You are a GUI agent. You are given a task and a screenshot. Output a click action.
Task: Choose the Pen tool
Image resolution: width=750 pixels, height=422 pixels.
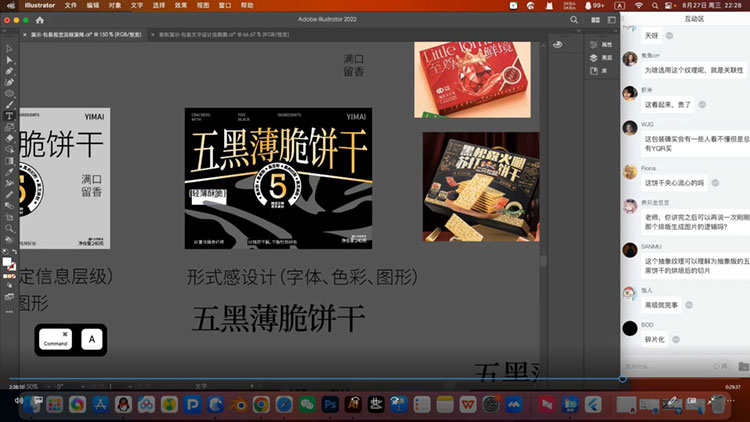click(9, 71)
